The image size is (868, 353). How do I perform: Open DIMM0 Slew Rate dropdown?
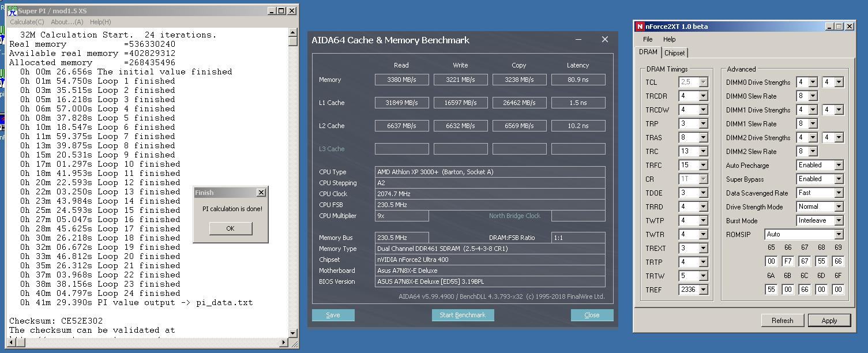point(813,96)
